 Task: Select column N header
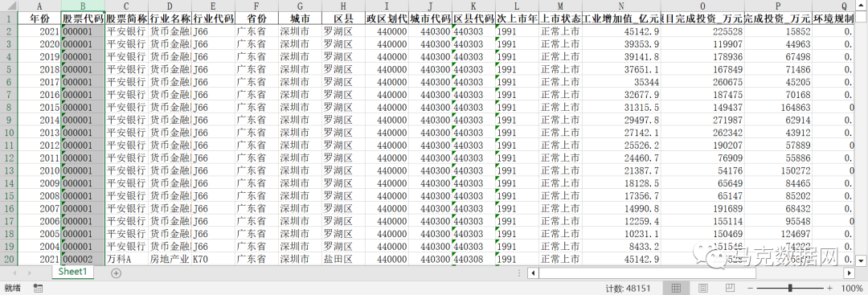click(621, 6)
